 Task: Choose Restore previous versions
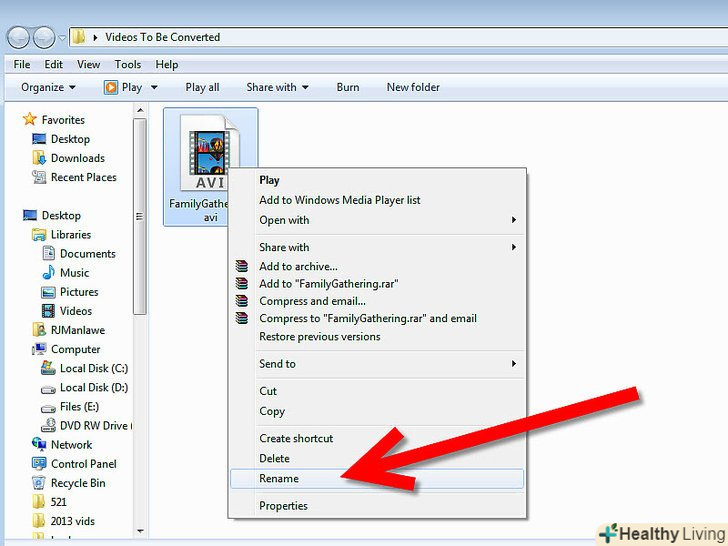click(377, 337)
